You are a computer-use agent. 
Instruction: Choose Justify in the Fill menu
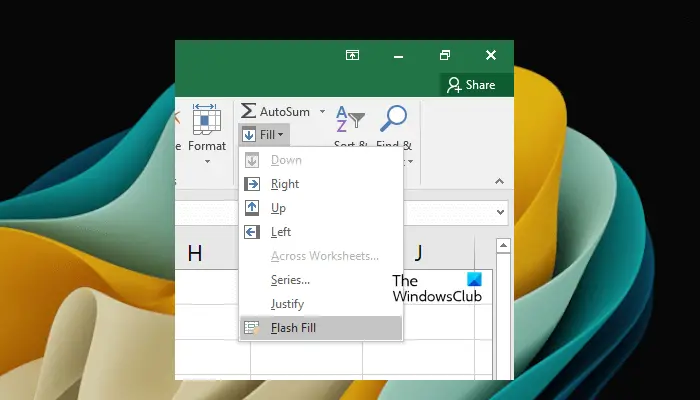click(321, 304)
